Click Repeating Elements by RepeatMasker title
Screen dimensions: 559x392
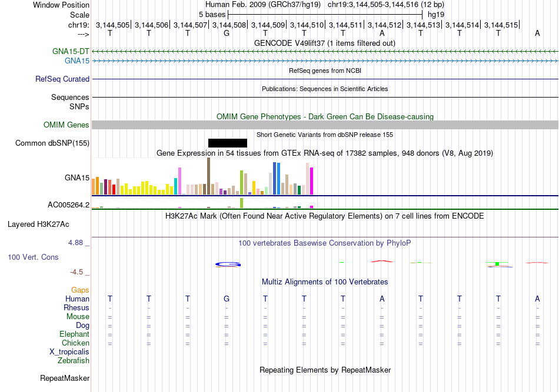tap(325, 370)
